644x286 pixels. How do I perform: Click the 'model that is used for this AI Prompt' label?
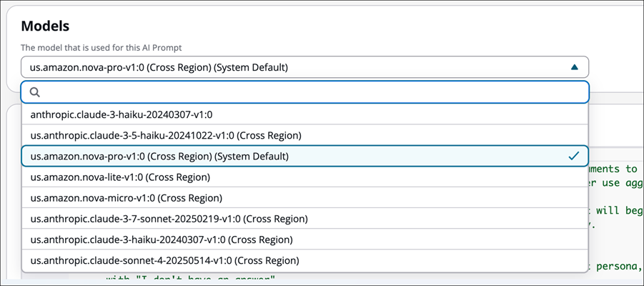click(101, 48)
